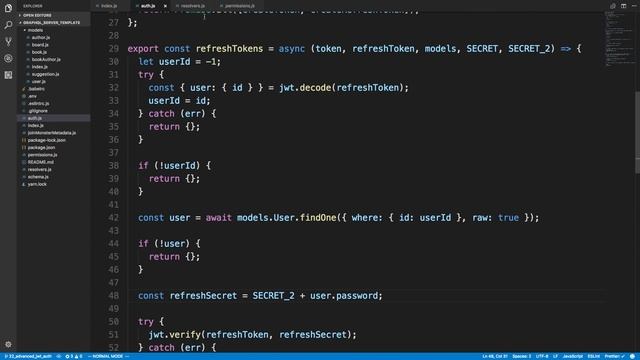Open package.json in the file tree
Viewport: 640px width, 360px height.
tap(41, 147)
